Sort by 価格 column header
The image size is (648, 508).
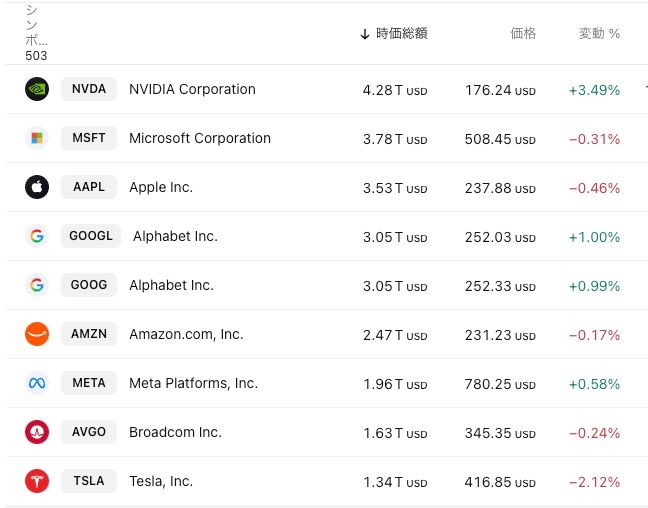pyautogui.click(x=522, y=34)
